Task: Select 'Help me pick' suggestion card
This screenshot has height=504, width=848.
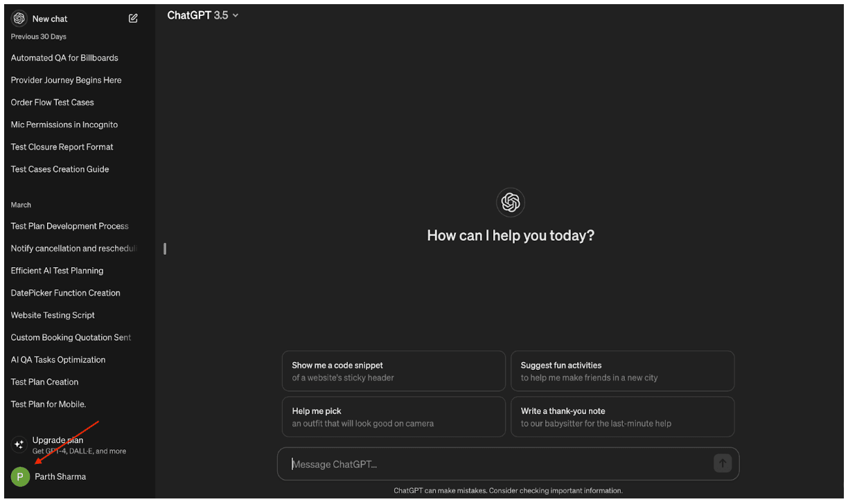Action: pyautogui.click(x=394, y=417)
